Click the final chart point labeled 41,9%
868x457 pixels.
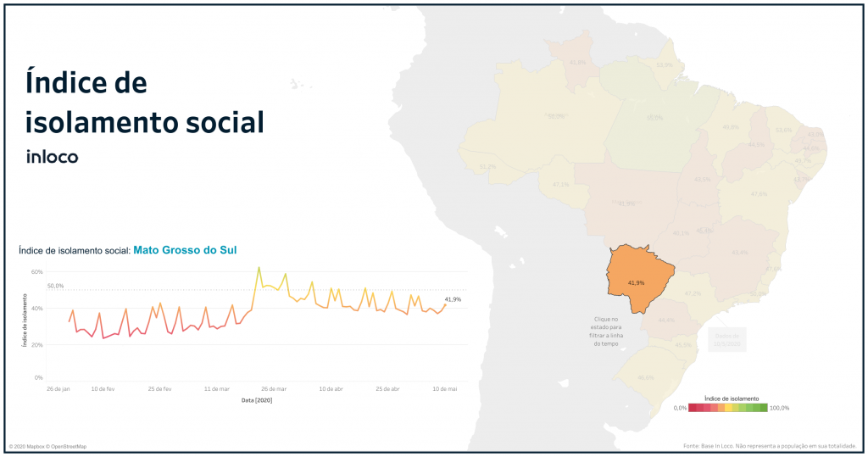pyautogui.click(x=445, y=305)
